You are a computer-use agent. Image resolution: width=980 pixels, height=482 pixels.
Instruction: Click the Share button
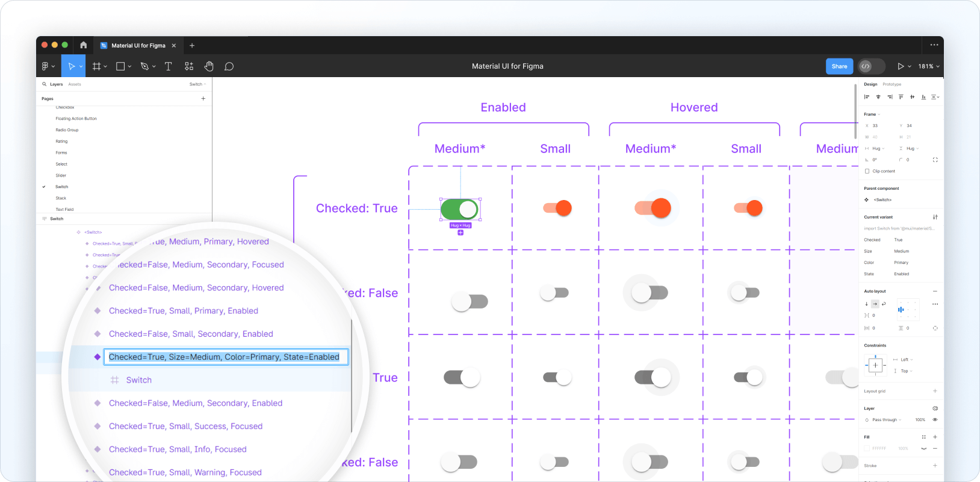coord(839,66)
